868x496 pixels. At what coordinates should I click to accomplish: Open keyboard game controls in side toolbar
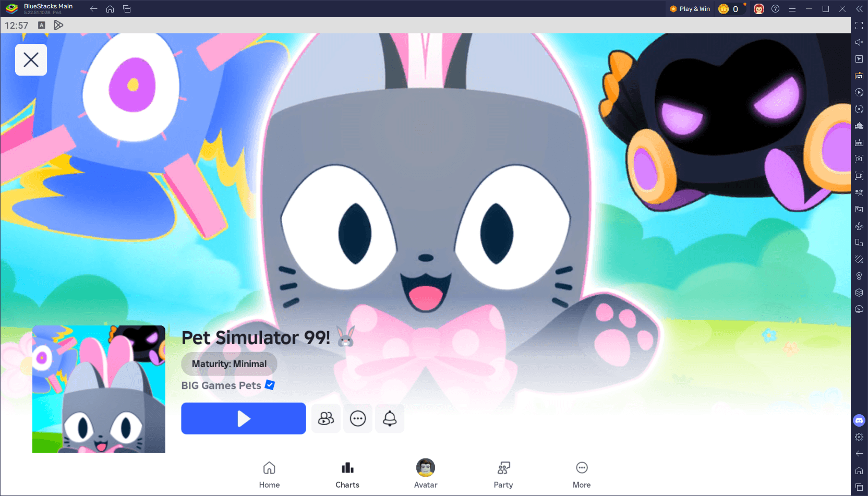[859, 76]
